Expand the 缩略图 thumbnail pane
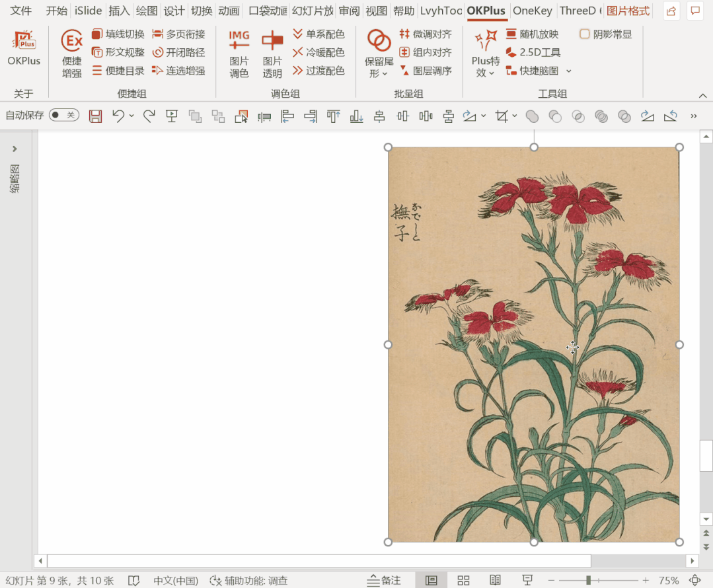 click(15, 149)
